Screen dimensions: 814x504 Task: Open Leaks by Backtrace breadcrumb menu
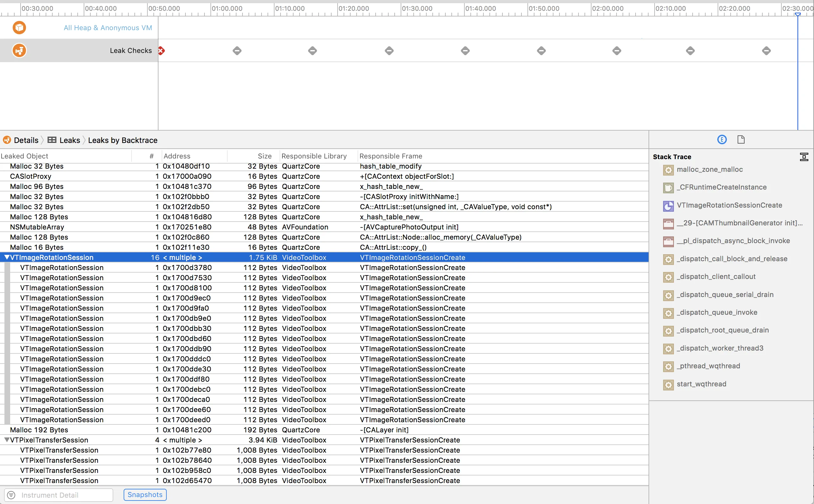tap(123, 140)
